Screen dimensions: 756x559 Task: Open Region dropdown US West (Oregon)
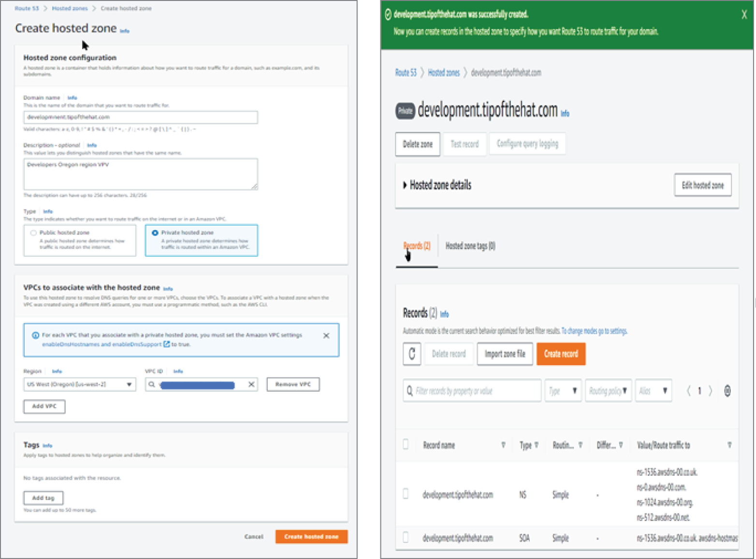80,384
